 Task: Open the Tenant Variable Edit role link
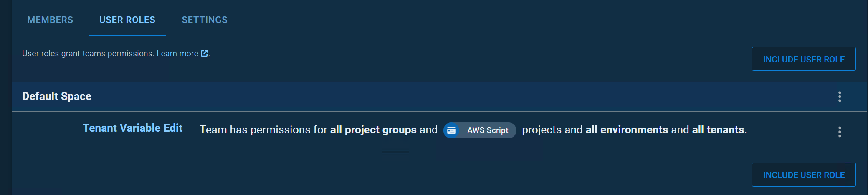[132, 128]
